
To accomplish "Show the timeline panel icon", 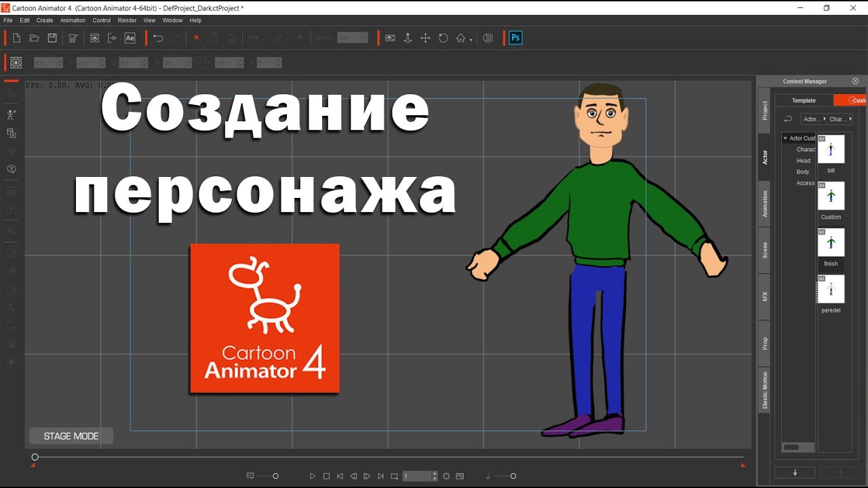I will [460, 476].
